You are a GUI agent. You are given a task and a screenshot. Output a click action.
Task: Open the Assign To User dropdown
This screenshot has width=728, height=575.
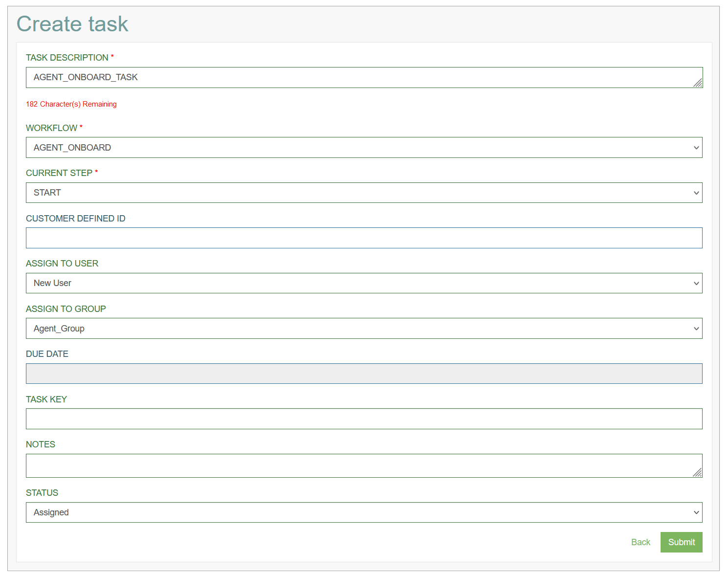coord(364,283)
